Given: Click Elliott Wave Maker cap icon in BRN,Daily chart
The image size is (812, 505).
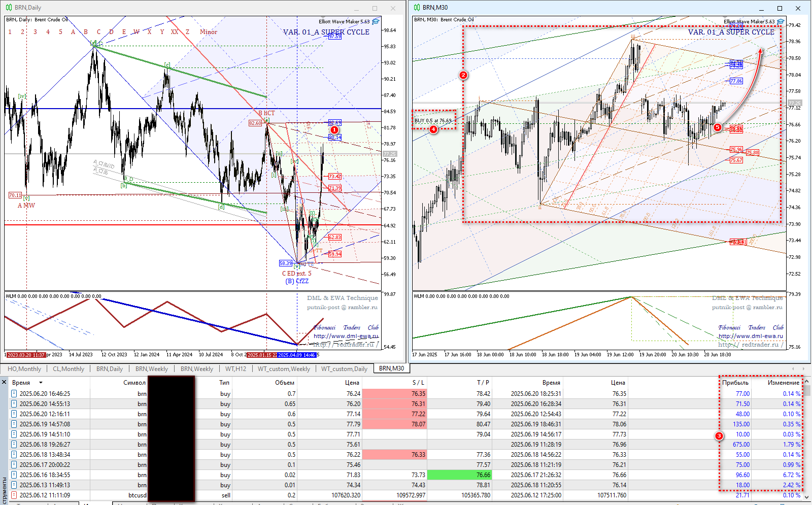Looking at the screenshot, I should pos(376,21).
